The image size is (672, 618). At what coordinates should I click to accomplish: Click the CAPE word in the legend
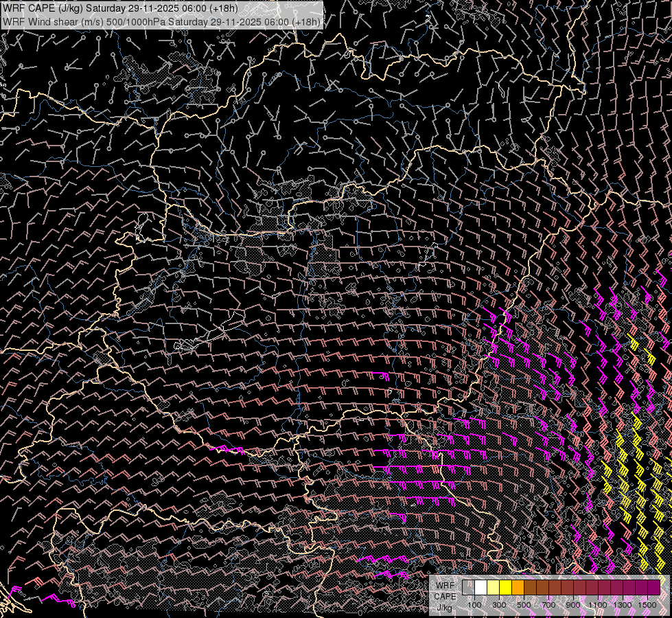click(445, 597)
